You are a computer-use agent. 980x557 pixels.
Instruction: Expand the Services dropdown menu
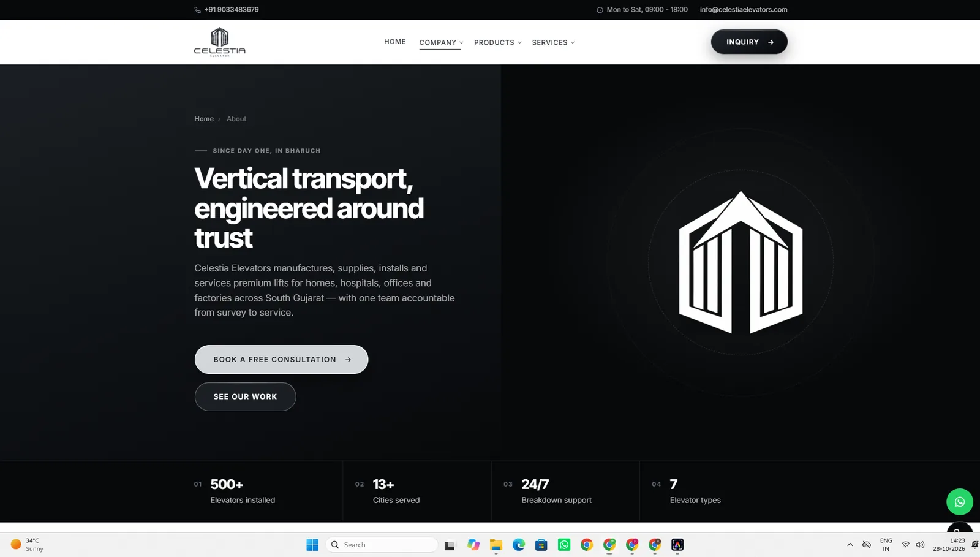pos(553,42)
